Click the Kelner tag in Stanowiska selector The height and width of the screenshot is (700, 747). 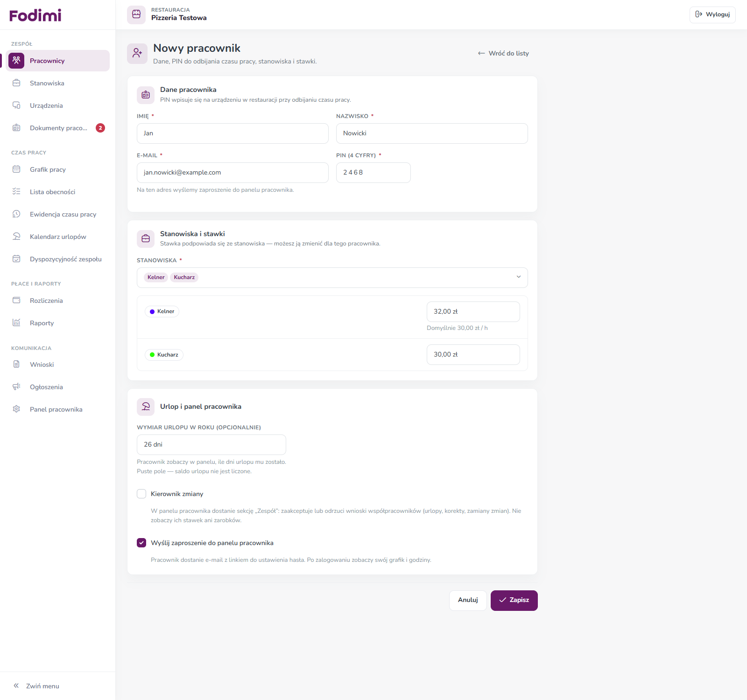tap(156, 277)
